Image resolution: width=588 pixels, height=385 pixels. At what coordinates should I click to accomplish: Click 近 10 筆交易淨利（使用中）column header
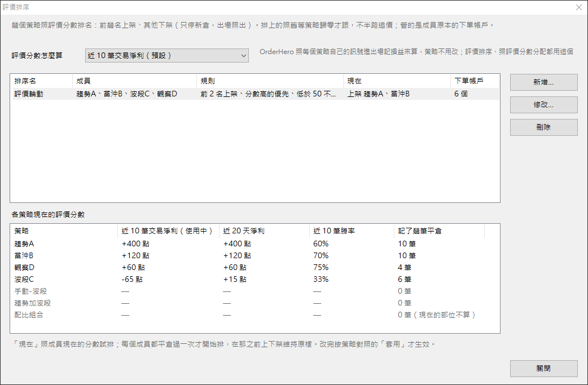pyautogui.click(x=168, y=231)
